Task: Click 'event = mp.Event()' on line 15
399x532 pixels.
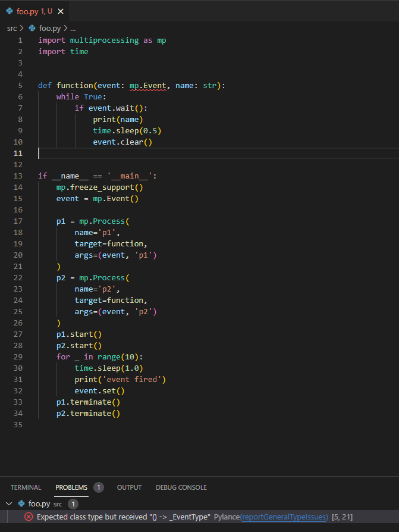Action: [98, 199]
